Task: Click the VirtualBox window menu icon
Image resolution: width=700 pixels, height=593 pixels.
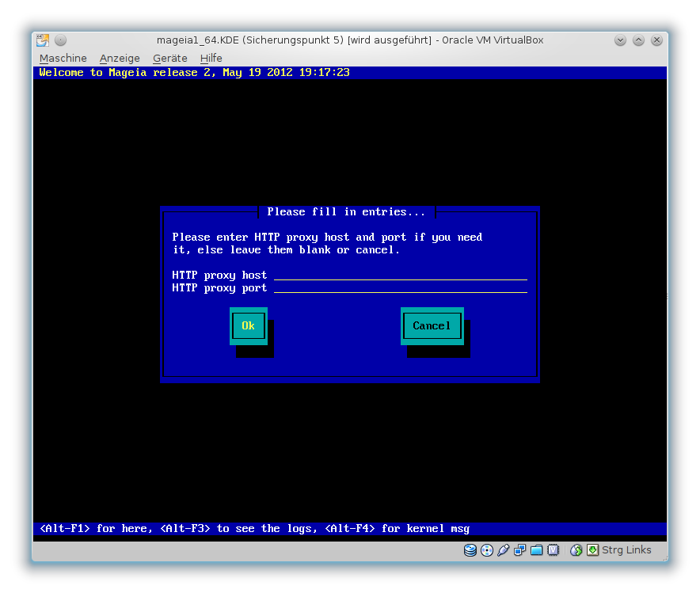Action: [x=43, y=40]
